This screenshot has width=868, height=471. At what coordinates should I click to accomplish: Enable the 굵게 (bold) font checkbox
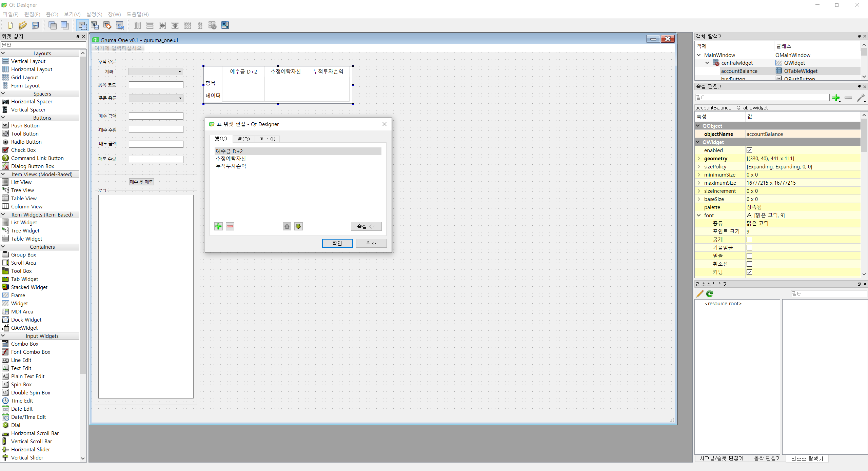(749, 240)
